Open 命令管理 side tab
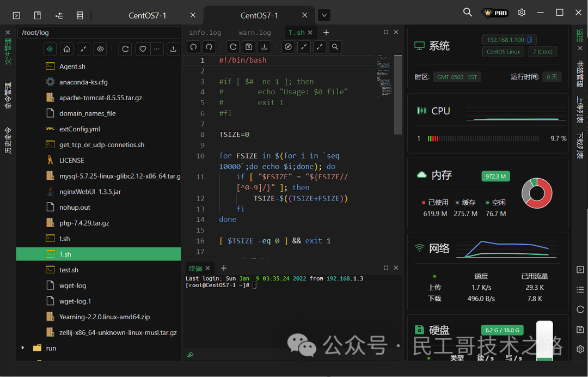This screenshot has height=377, width=588. pyautogui.click(x=8, y=96)
